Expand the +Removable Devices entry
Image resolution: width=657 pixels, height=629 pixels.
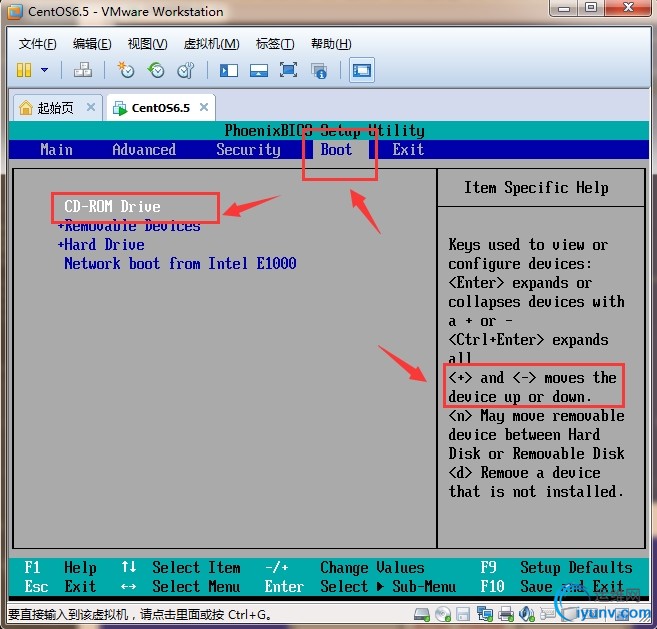click(x=129, y=226)
